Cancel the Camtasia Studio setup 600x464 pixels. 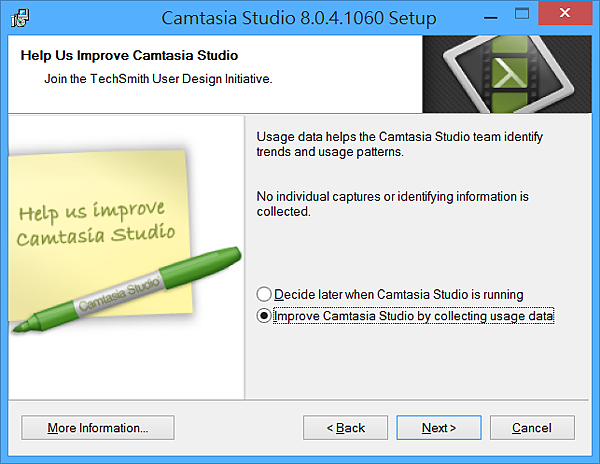pyautogui.click(x=532, y=428)
